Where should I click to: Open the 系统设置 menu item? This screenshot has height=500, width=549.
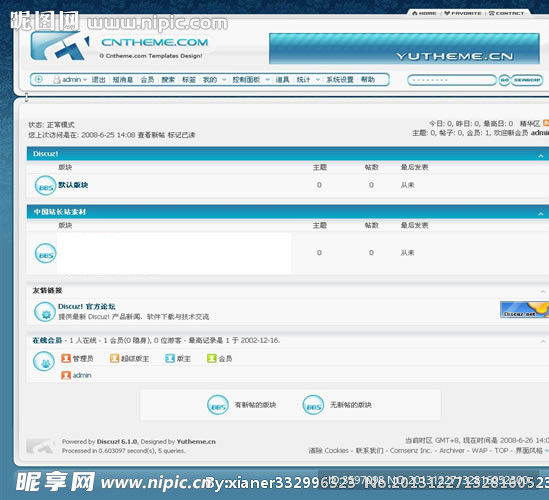pos(340,80)
